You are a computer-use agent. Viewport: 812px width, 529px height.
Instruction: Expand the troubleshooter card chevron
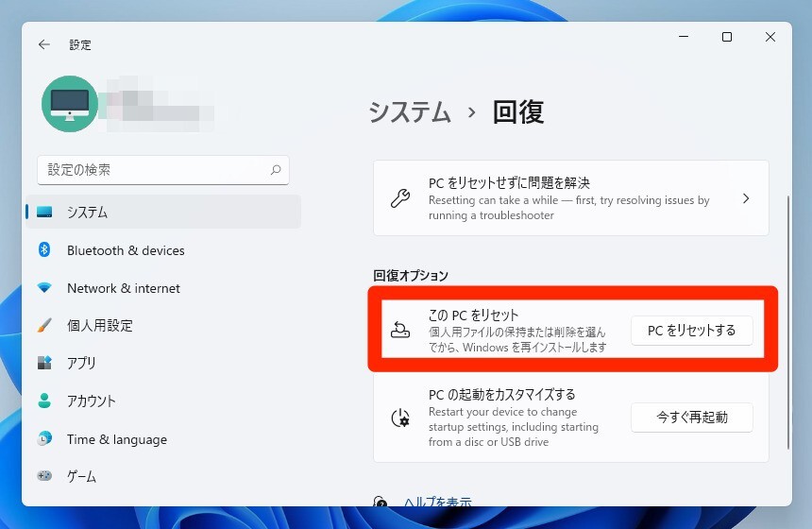point(746,198)
